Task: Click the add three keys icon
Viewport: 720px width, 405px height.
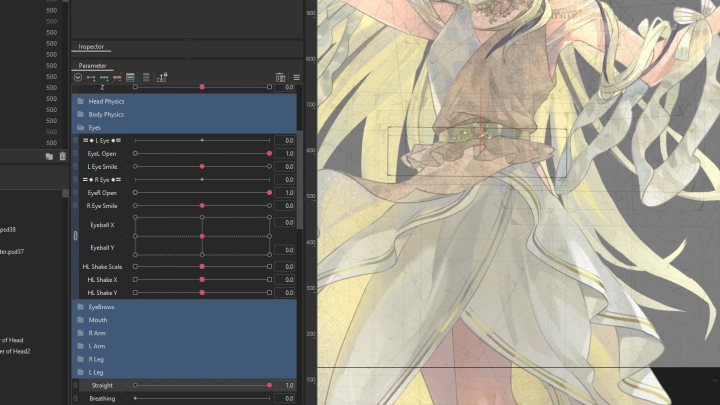Action: click(x=104, y=77)
